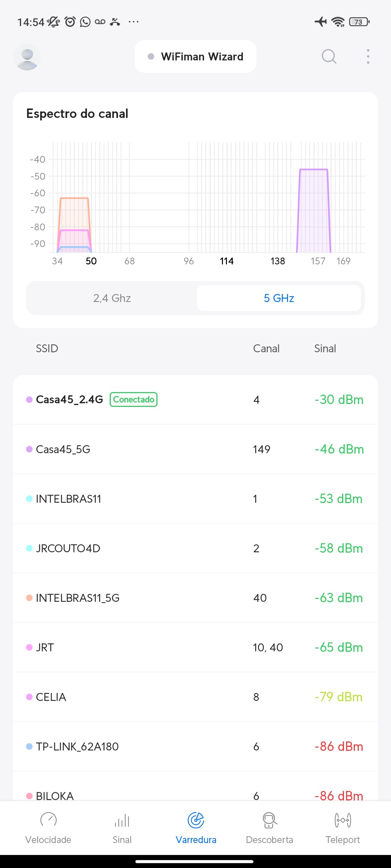Open the connected Casa45_2.4G network
Image resolution: width=391 pixels, height=868 pixels.
click(195, 400)
